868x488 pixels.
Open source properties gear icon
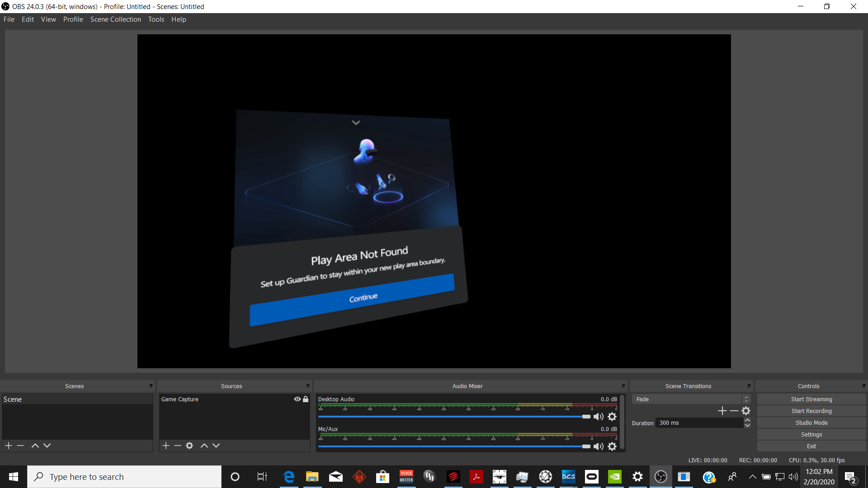(189, 446)
